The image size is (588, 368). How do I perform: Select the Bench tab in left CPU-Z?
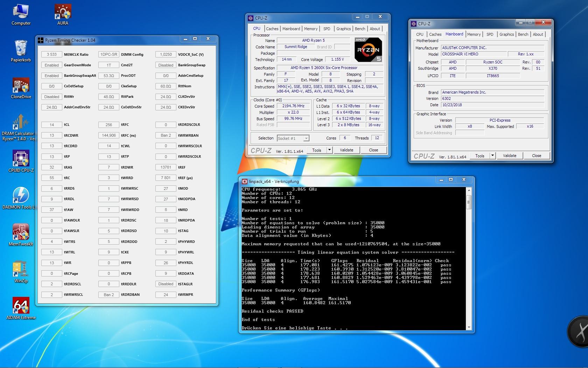(360, 29)
